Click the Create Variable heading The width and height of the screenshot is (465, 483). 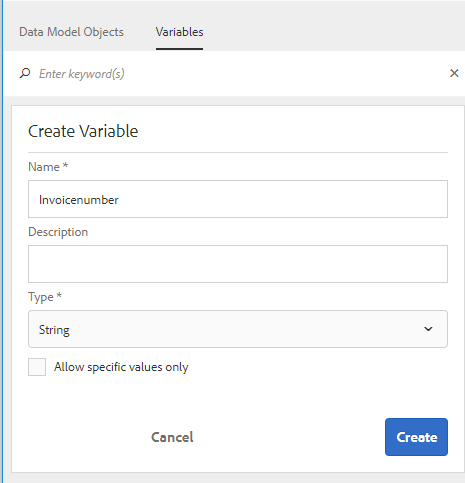pos(83,131)
